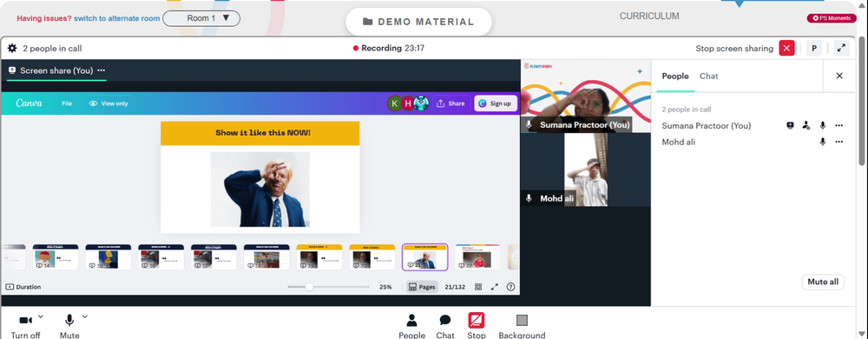Mute the microphone in bottom bar
868x339 pixels.
[69, 327]
